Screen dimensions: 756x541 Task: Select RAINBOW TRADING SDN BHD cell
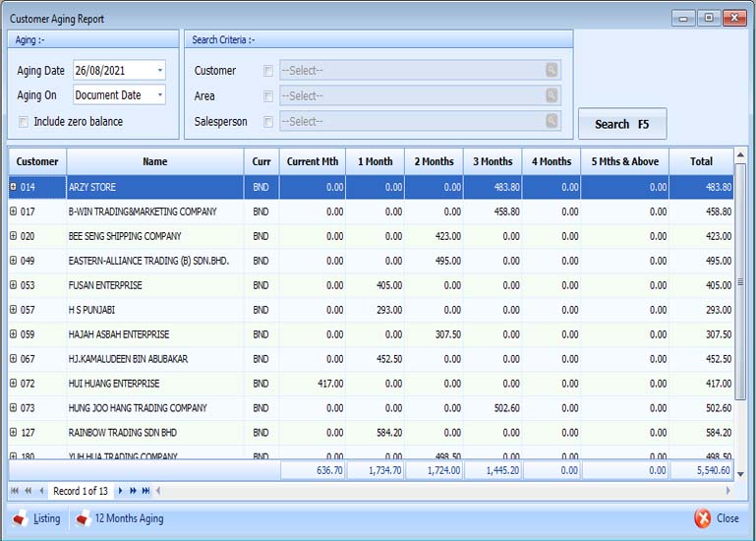tap(155, 433)
